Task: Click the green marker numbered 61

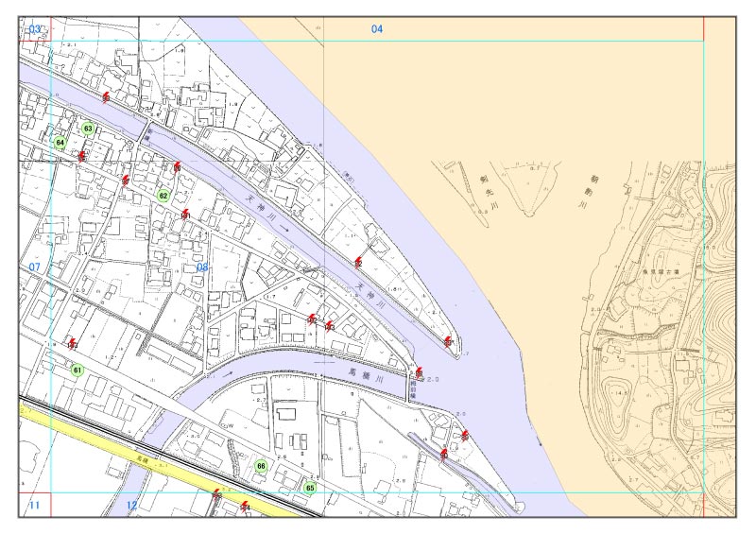Action: 77,370
